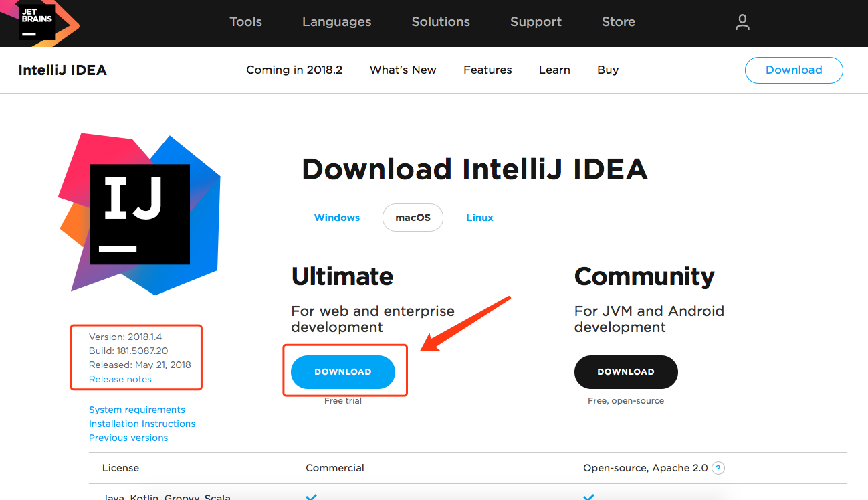Click the Open-source, Apache 2.0 cell
868x500 pixels.
point(645,468)
